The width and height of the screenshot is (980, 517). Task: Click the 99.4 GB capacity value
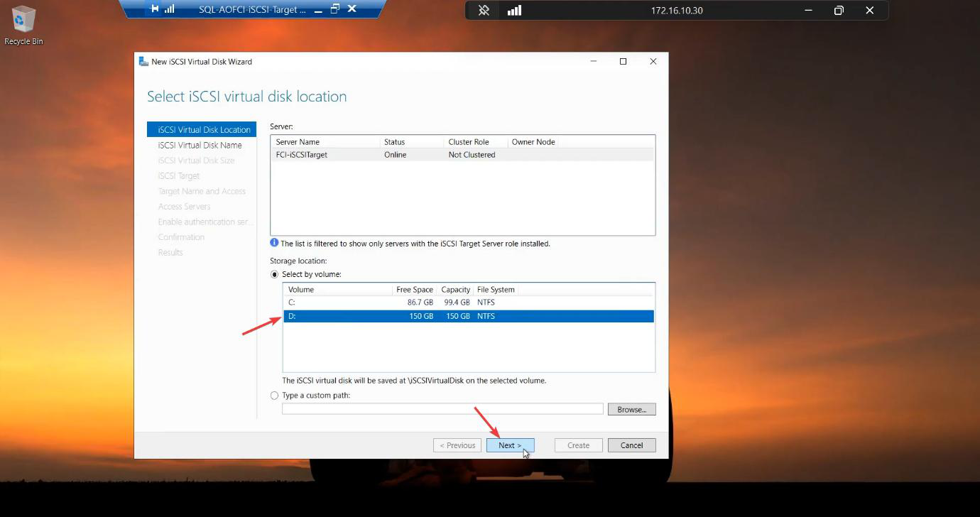tap(457, 303)
